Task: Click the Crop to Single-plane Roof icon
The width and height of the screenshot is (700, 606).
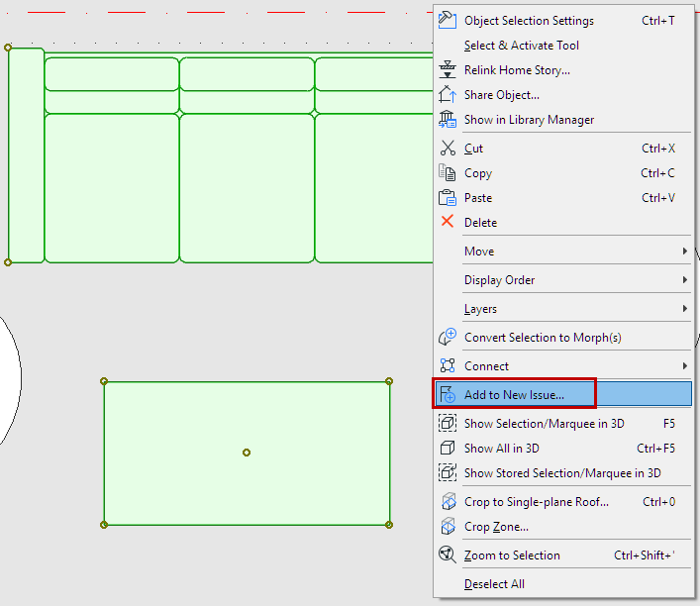Action: point(448,501)
